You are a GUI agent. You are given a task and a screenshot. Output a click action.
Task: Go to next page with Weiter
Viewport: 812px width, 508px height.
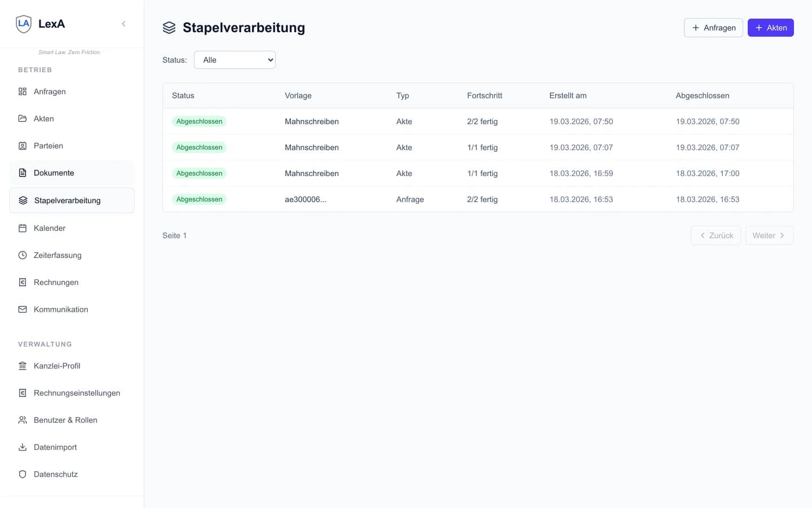[x=769, y=235]
